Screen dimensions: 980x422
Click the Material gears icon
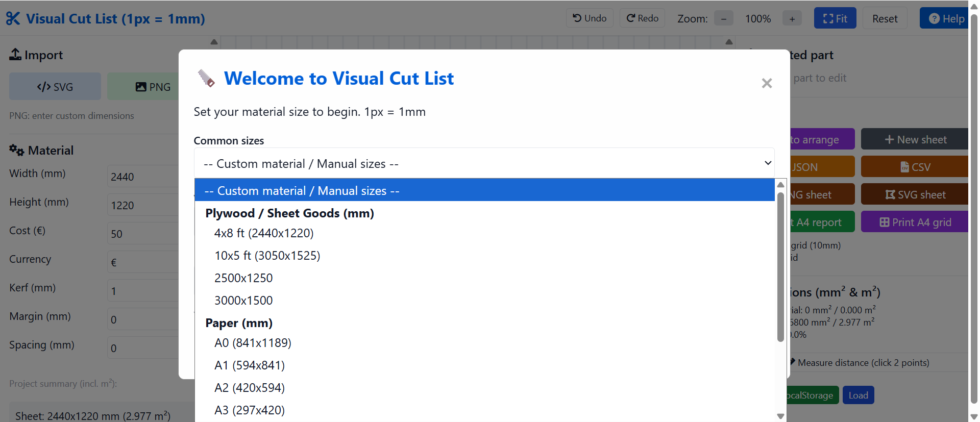tap(17, 150)
